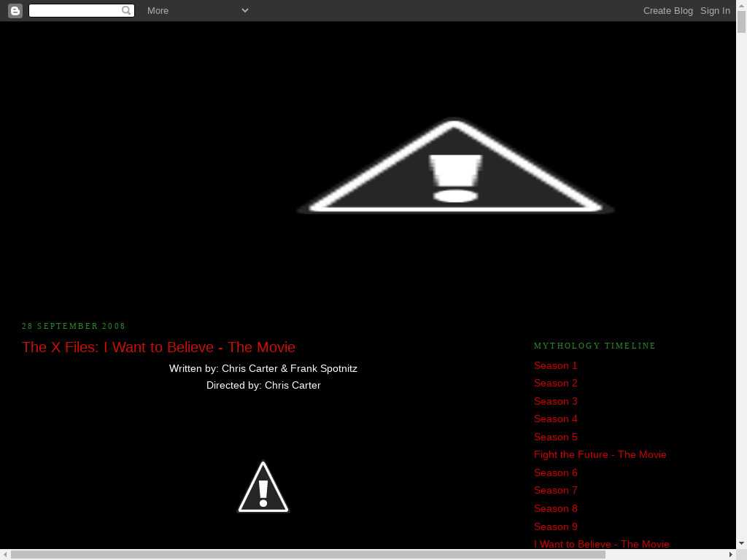Open the More dropdown menu
Viewport: 747px width, 560px height.
[198, 10]
